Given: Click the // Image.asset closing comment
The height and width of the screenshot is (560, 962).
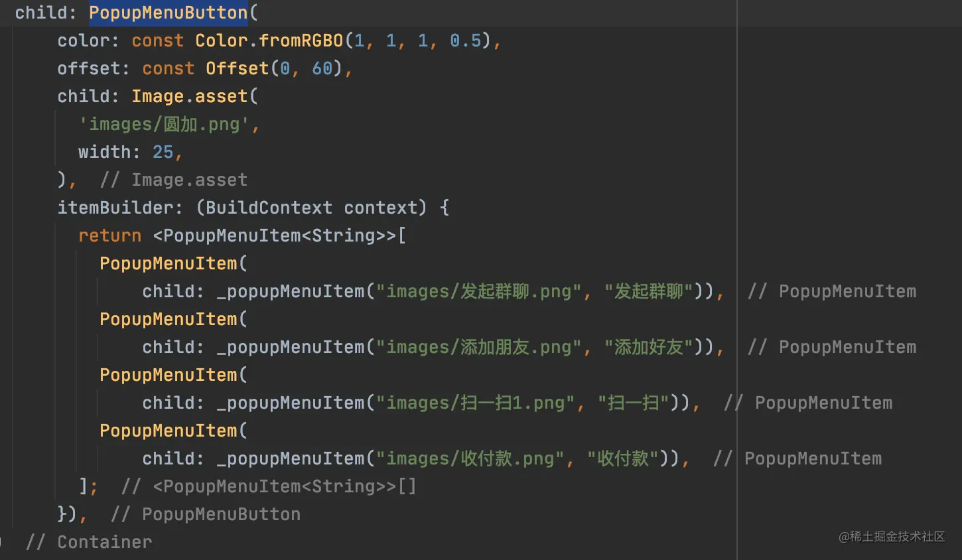Looking at the screenshot, I should point(173,180).
